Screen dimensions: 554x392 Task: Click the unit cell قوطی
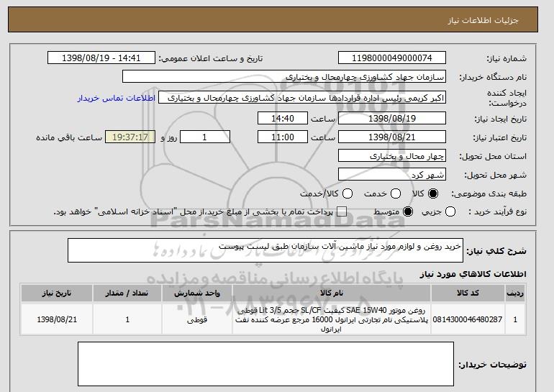[197, 319]
